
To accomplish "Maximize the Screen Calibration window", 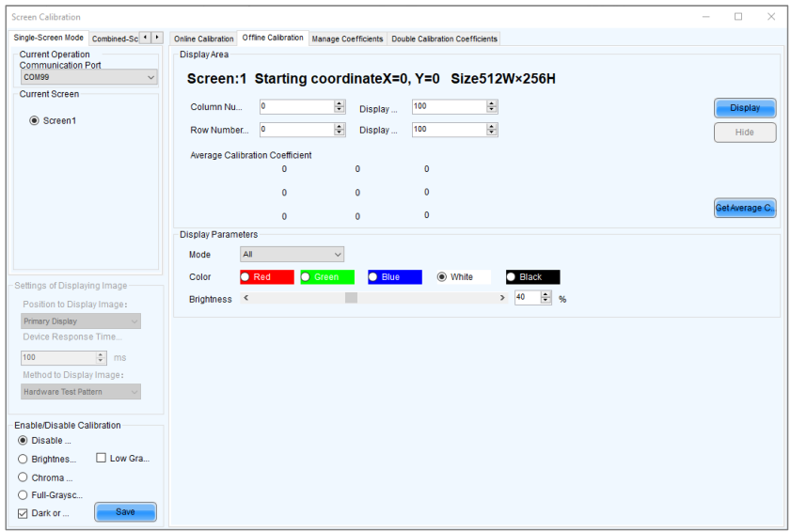I will point(738,17).
